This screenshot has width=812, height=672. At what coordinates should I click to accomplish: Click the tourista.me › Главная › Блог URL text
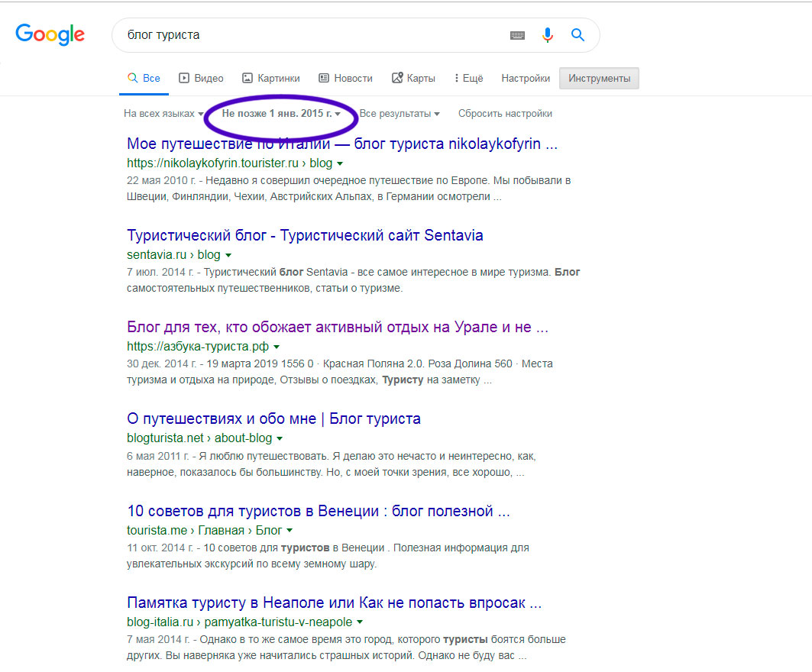(204, 530)
